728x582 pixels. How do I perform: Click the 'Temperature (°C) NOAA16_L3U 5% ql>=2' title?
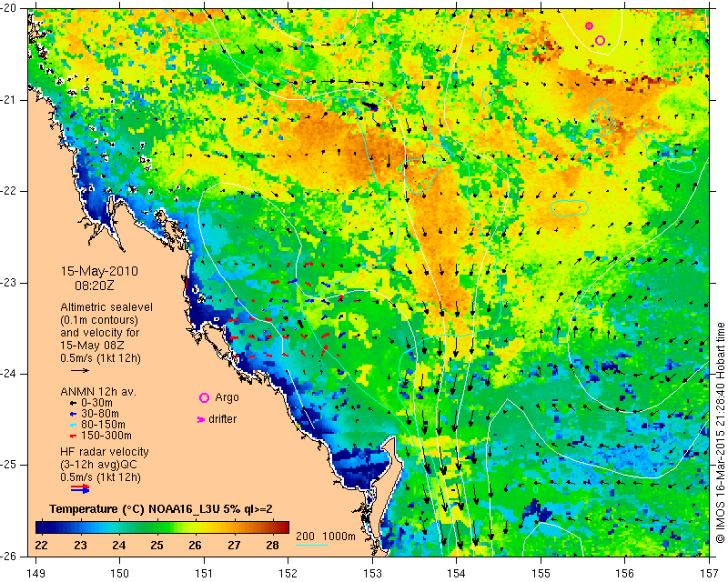pos(161,509)
